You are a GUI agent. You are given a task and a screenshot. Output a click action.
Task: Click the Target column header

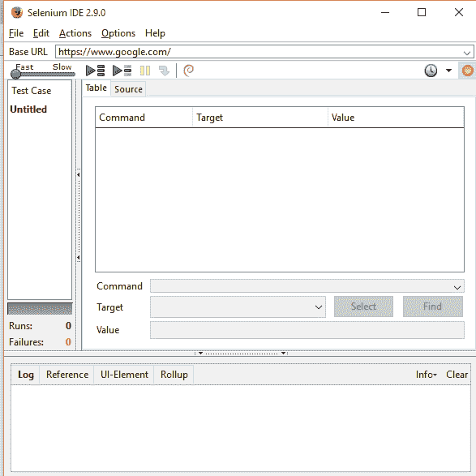(x=260, y=118)
